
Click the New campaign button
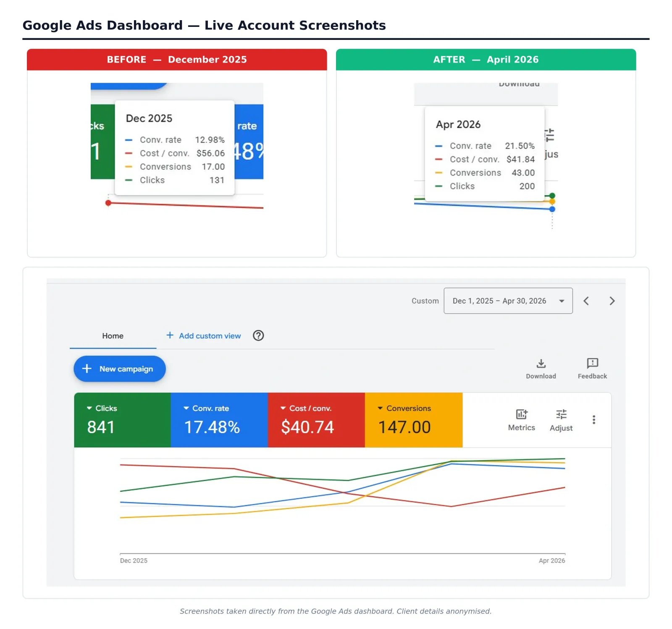120,369
